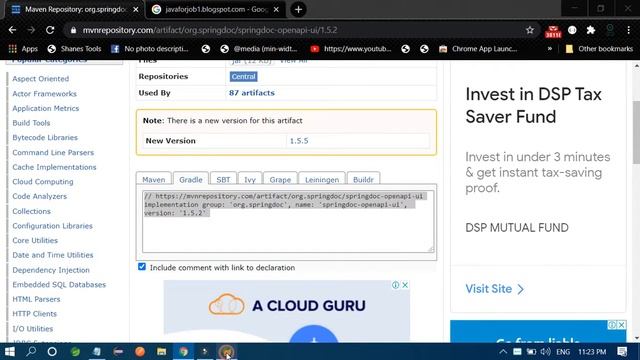This screenshot has height=360, width=640.
Task: Open the Aspect Oriented category
Action: (x=40, y=79)
